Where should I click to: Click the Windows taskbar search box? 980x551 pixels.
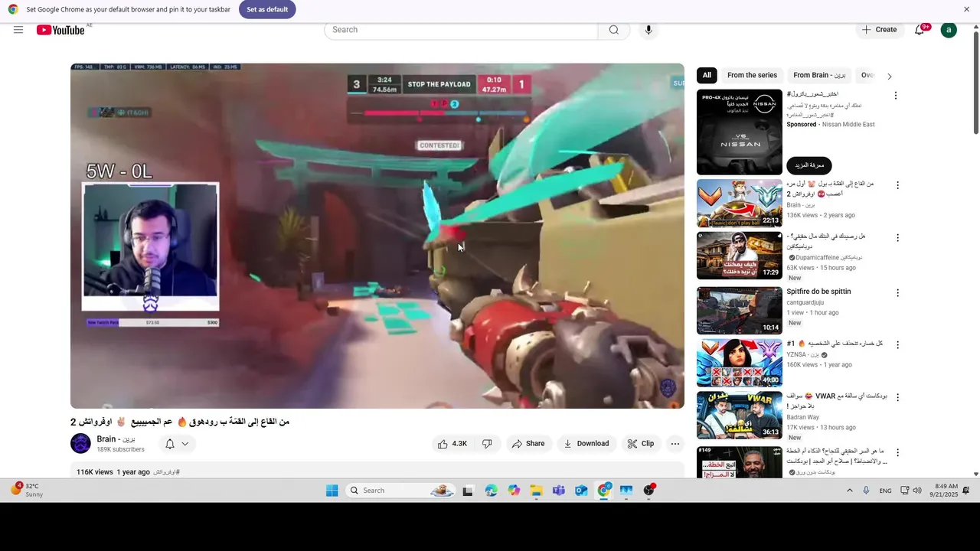point(400,491)
